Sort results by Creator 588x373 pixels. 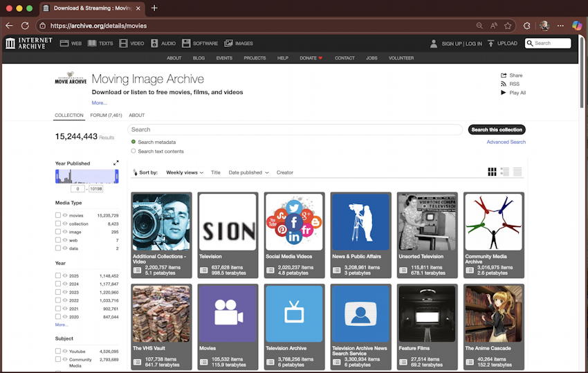pos(284,172)
